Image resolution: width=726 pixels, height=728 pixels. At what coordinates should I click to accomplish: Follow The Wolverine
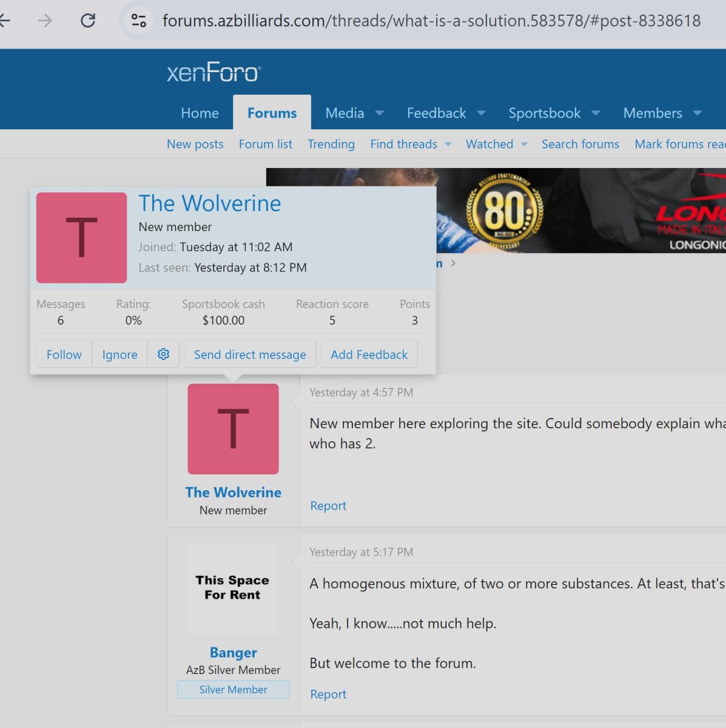click(64, 354)
